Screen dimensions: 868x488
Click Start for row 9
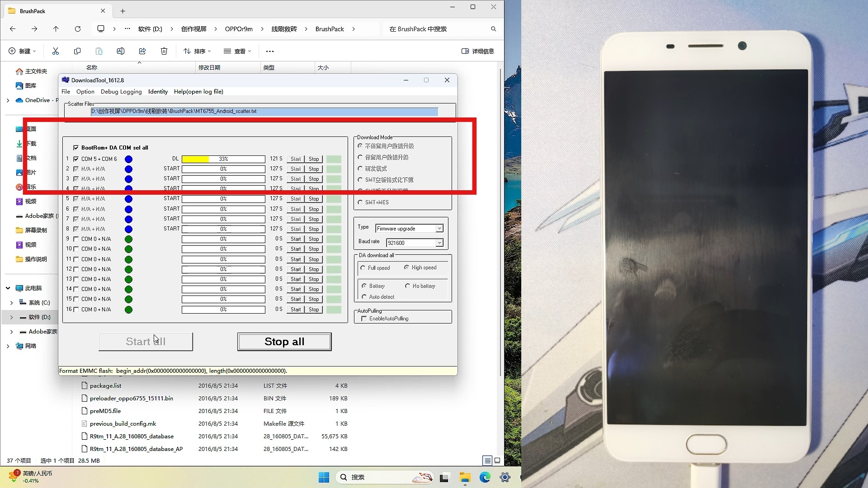pyautogui.click(x=296, y=239)
